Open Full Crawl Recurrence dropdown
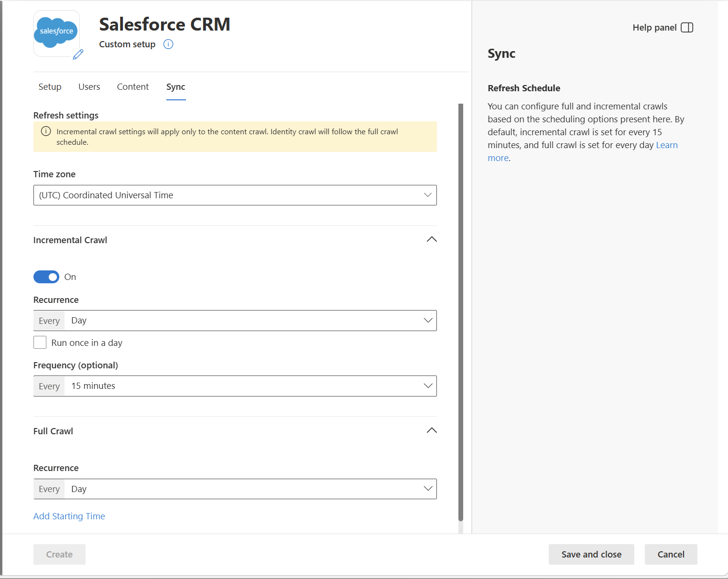 tap(235, 489)
